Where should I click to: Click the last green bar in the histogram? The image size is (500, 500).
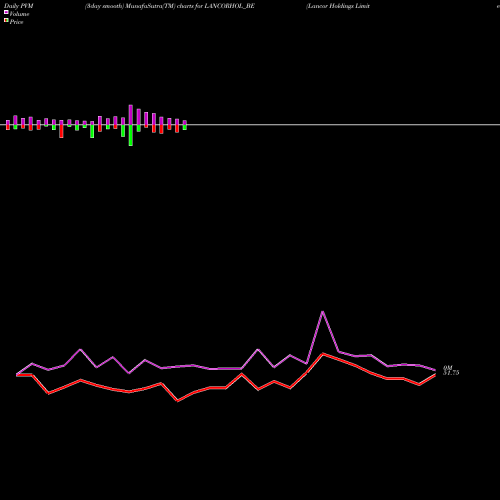185,127
